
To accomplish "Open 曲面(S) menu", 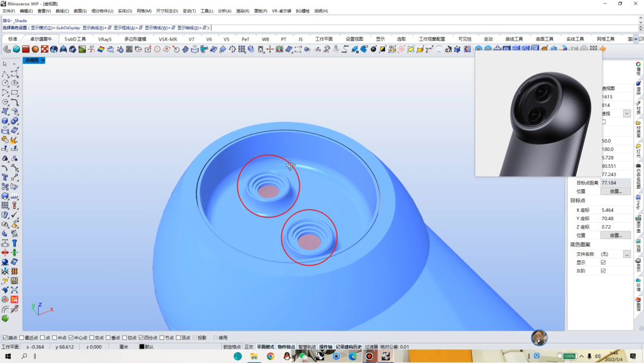I will coord(80,11).
